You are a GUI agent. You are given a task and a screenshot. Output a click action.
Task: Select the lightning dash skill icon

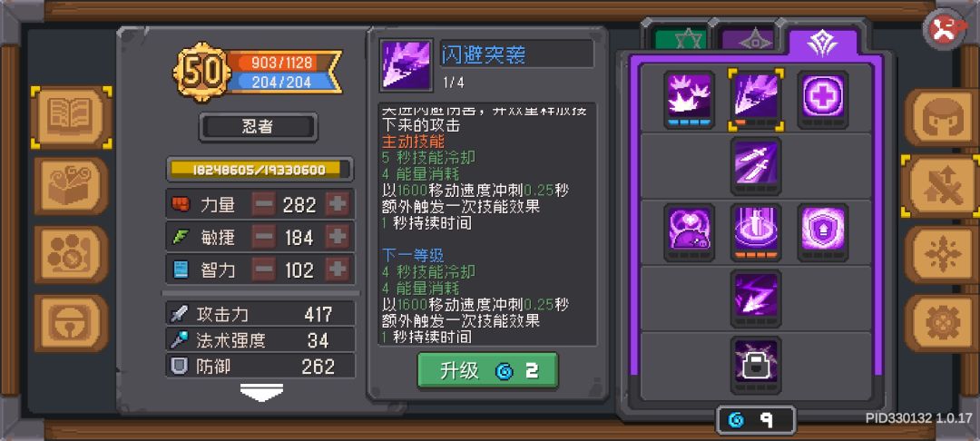tap(756, 299)
